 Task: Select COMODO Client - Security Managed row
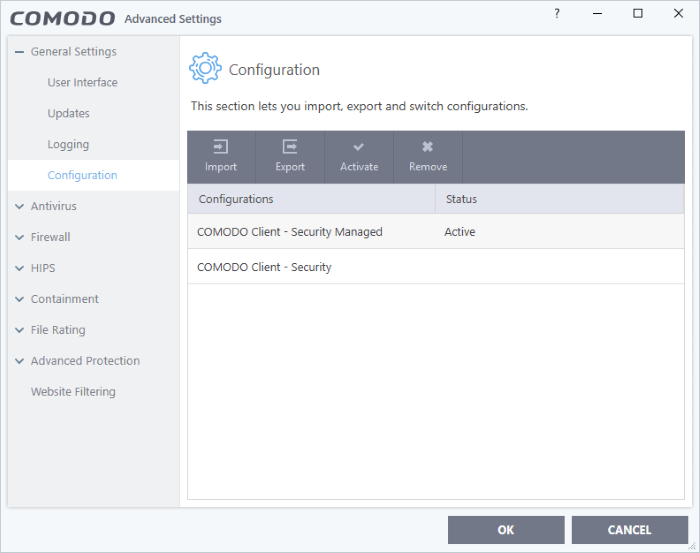pos(436,231)
